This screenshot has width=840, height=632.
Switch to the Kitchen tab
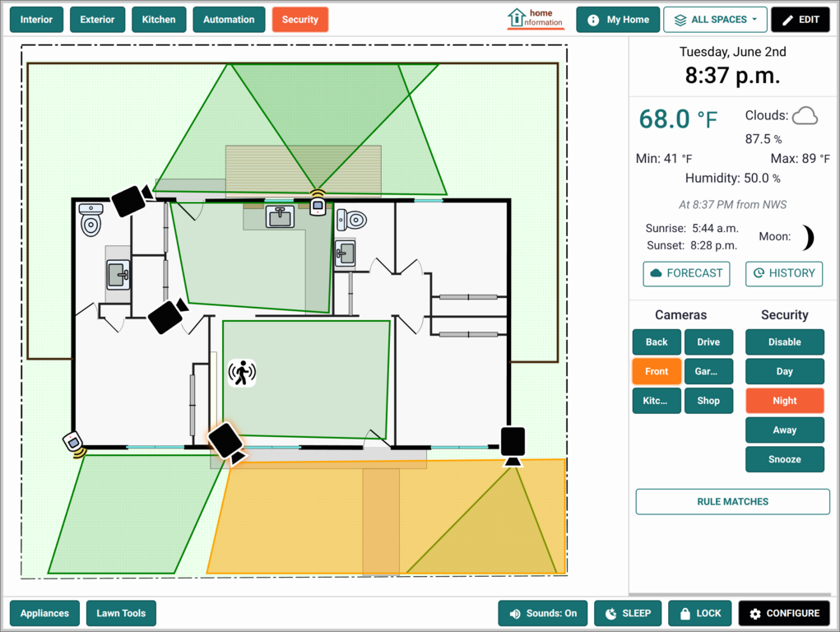(x=159, y=20)
